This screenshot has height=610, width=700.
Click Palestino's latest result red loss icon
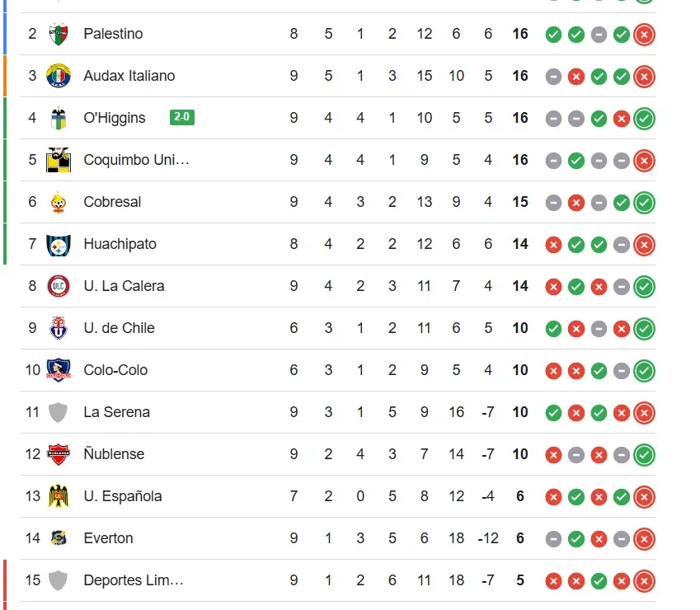point(644,35)
